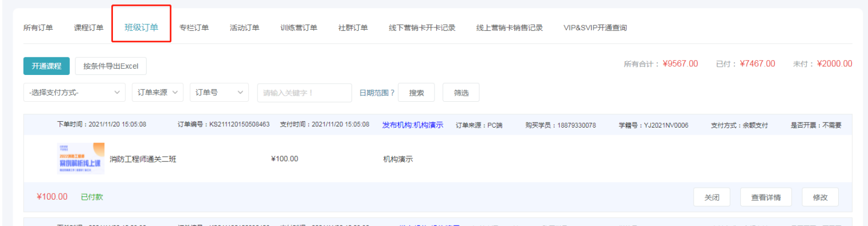Open VIP&SVIP开通查询 tab
Viewport: 868px width, 226px height.
tap(595, 27)
